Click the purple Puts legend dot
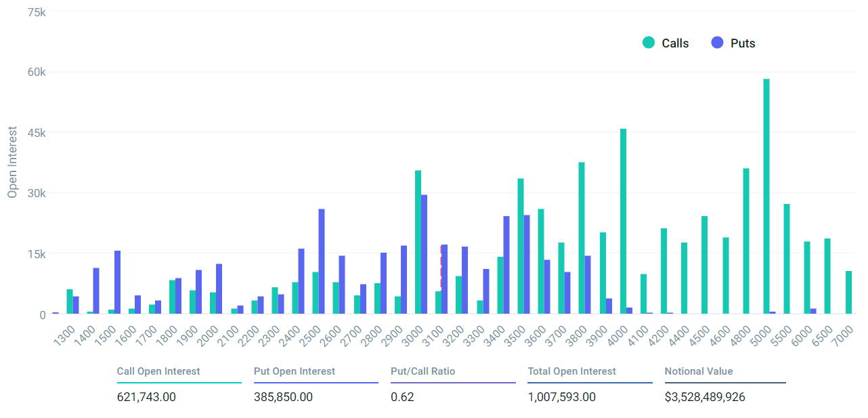The height and width of the screenshot is (418, 868). click(717, 43)
